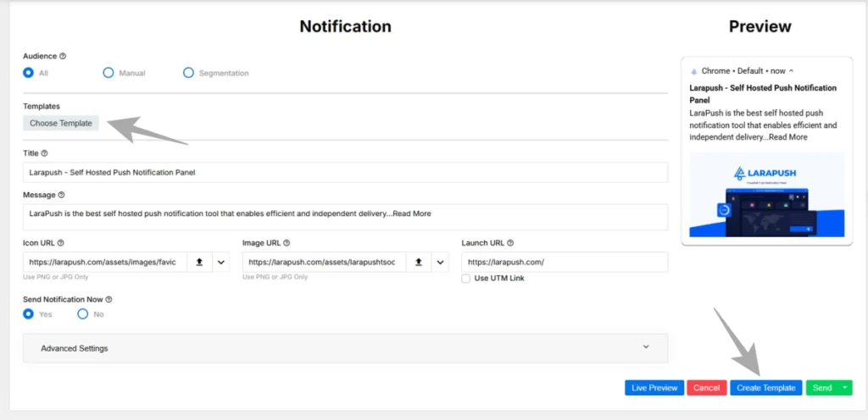Click the preview message body text
The height and width of the screenshot is (420, 868).
point(763,124)
